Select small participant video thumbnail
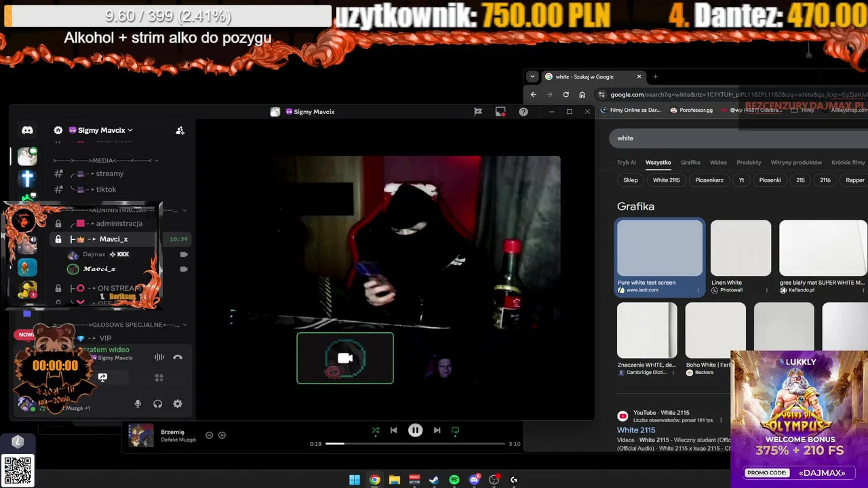This screenshot has height=488, width=868. click(x=444, y=367)
